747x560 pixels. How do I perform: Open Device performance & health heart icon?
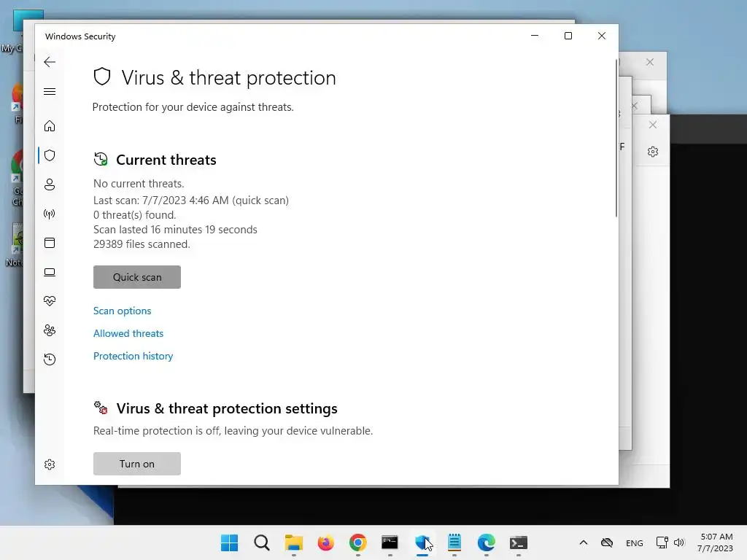point(50,301)
